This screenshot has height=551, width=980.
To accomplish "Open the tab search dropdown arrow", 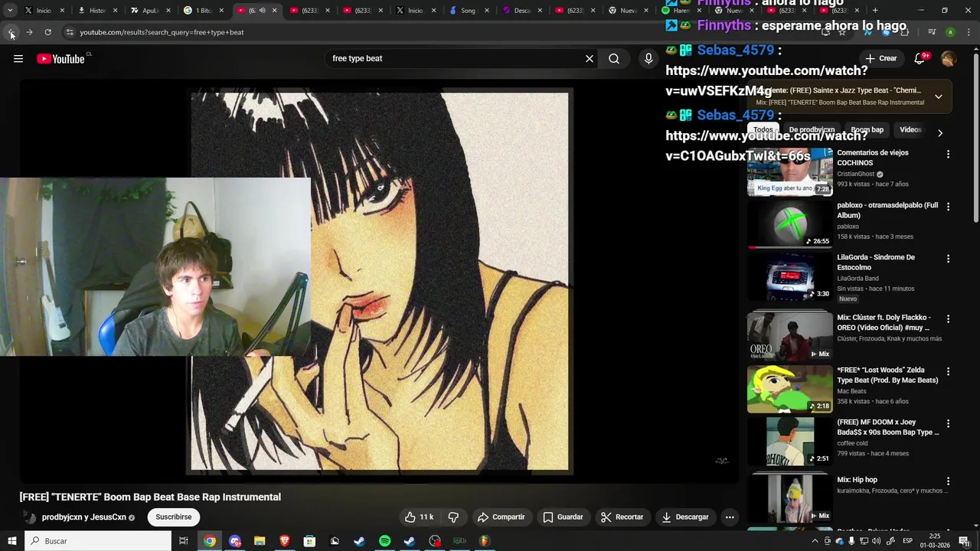I will tap(9, 11).
